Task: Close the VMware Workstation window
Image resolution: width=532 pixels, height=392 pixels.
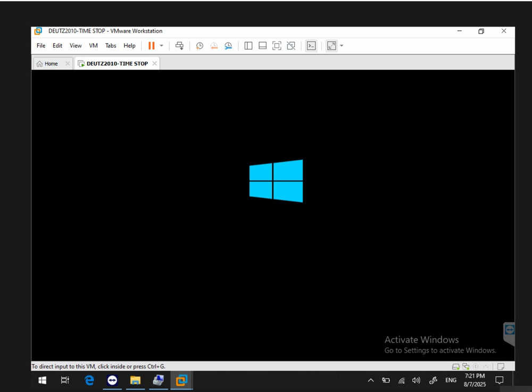Action: pyautogui.click(x=504, y=31)
